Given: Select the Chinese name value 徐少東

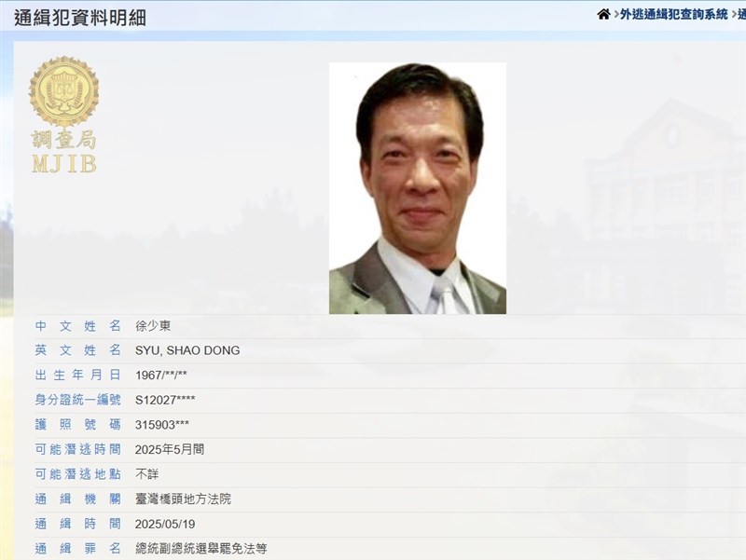Looking at the screenshot, I should tap(153, 326).
